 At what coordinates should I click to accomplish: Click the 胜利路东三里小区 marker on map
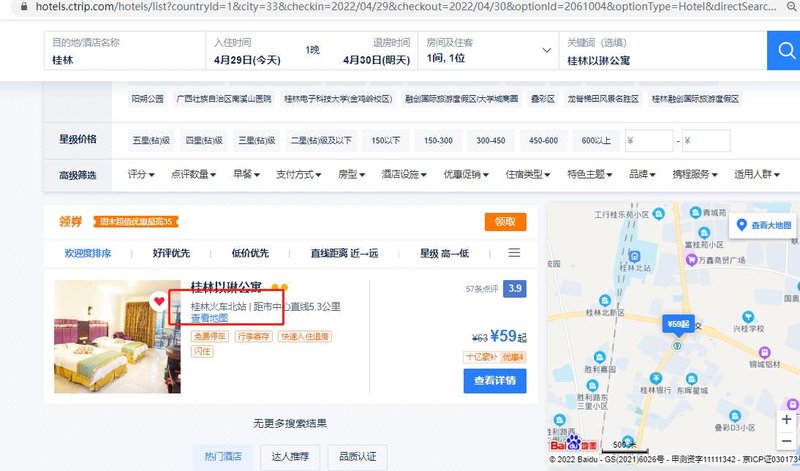592,385
